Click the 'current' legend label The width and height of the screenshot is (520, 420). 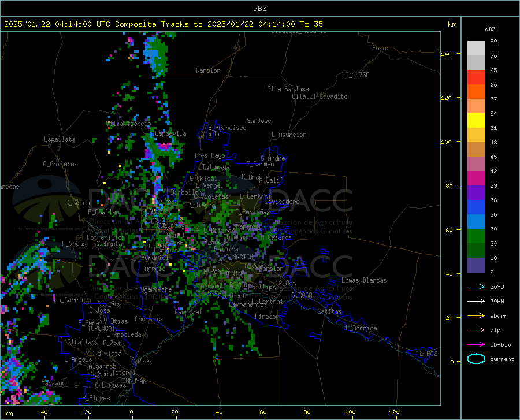click(502, 359)
